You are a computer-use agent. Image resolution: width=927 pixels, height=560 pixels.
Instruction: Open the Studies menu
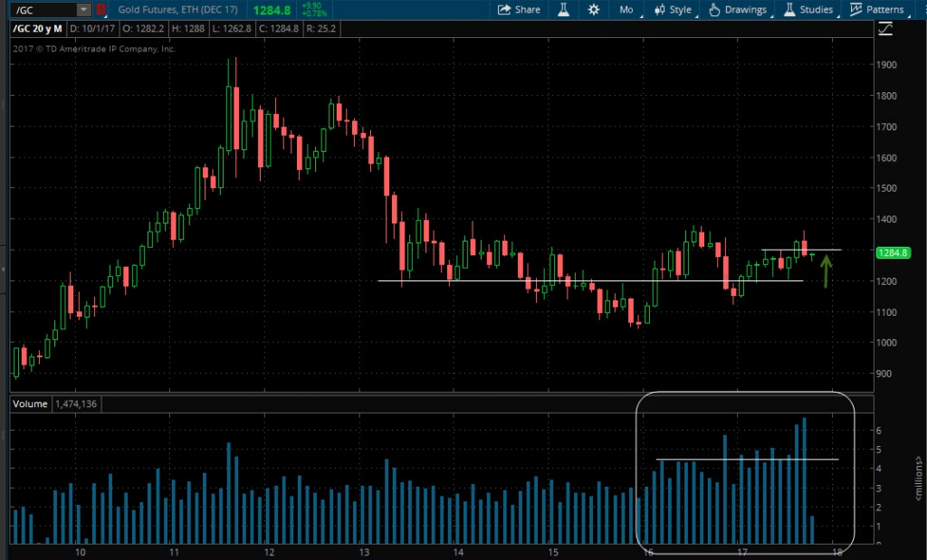click(x=808, y=10)
